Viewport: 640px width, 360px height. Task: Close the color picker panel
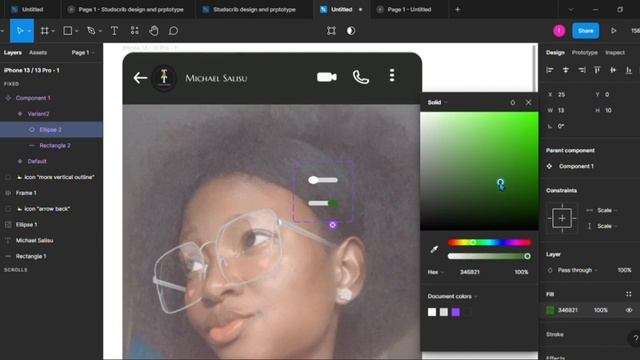tap(529, 102)
